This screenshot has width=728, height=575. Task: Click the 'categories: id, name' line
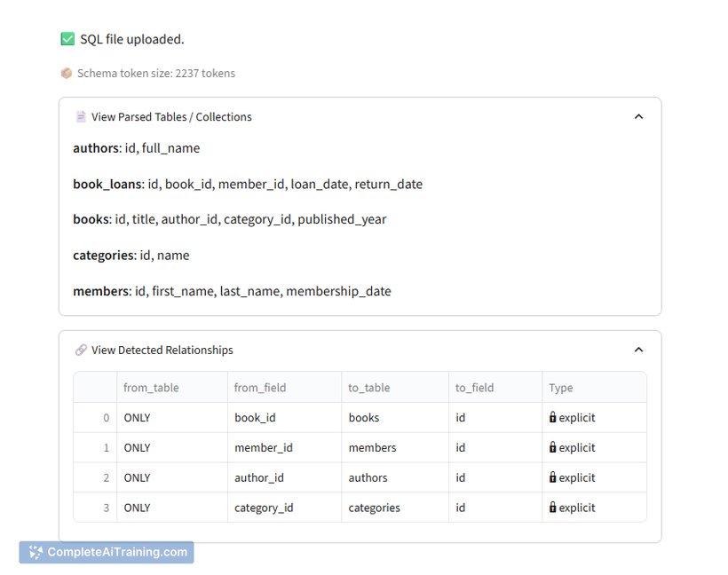pyautogui.click(x=131, y=256)
